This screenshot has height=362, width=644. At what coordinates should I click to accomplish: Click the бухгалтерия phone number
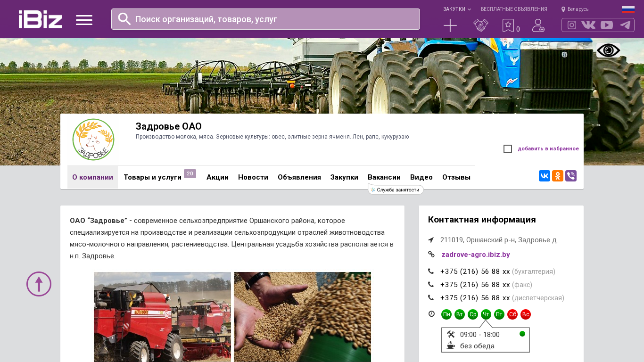[x=475, y=271]
